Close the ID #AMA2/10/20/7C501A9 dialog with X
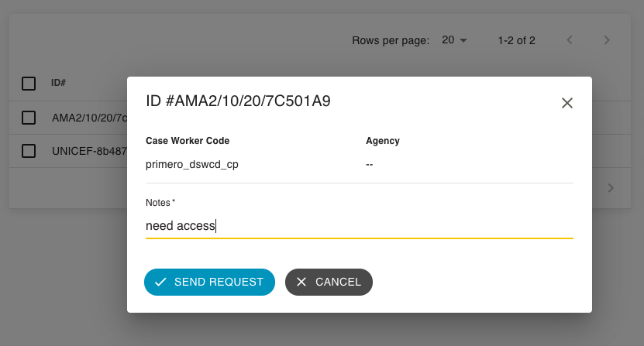 pos(567,103)
